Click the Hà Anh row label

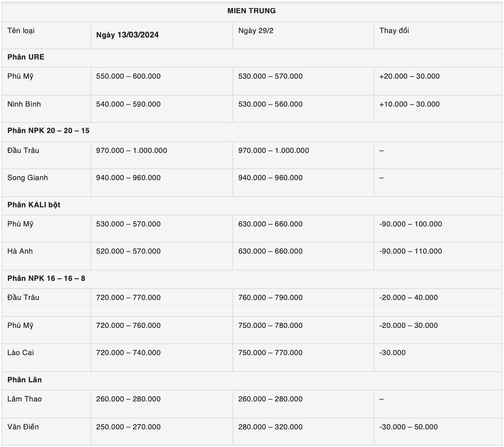click(x=20, y=251)
